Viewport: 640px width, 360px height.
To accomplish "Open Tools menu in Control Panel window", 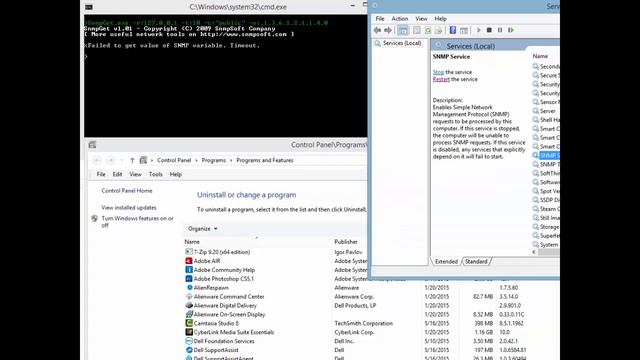I will tap(156, 174).
